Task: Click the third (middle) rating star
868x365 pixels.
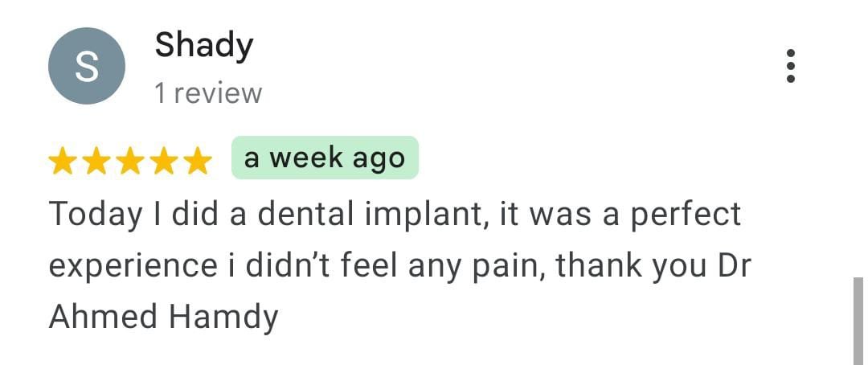Action: [x=130, y=162]
